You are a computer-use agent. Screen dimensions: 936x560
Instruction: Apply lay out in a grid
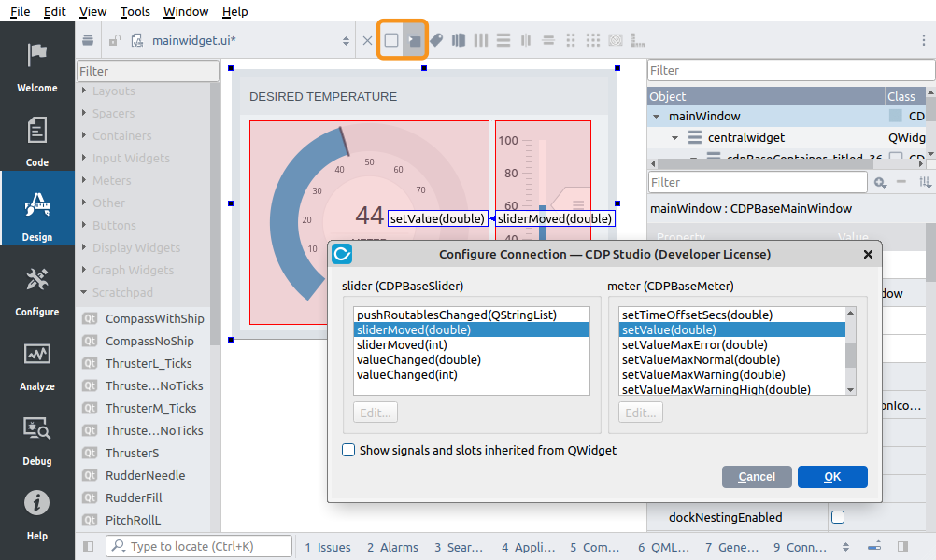pyautogui.click(x=592, y=40)
